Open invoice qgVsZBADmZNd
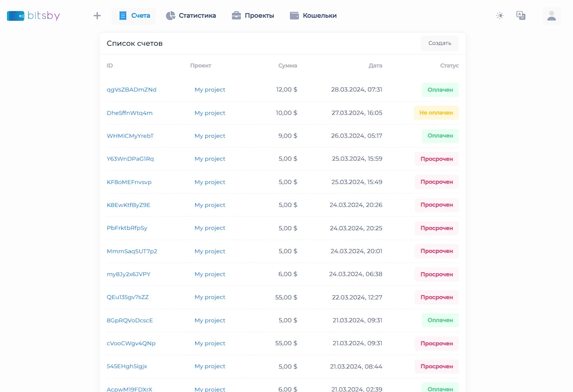The width and height of the screenshot is (573, 392). 131,89
